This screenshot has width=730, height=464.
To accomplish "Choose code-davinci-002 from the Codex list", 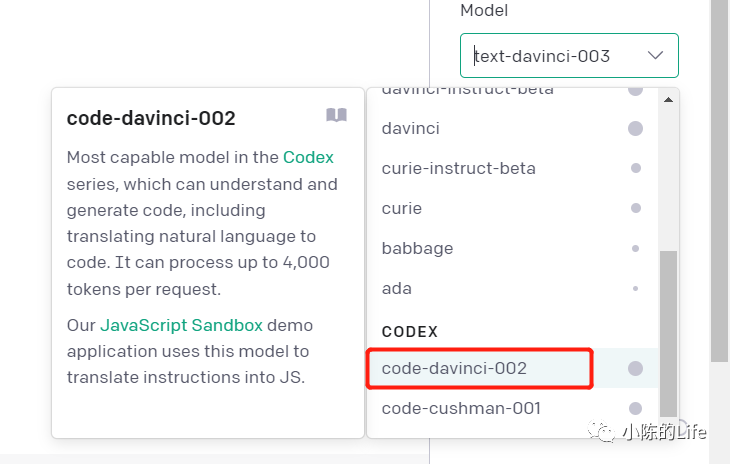I will (513, 368).
